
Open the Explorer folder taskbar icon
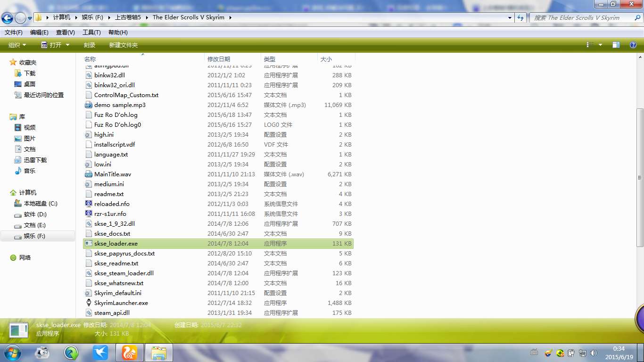tap(159, 352)
